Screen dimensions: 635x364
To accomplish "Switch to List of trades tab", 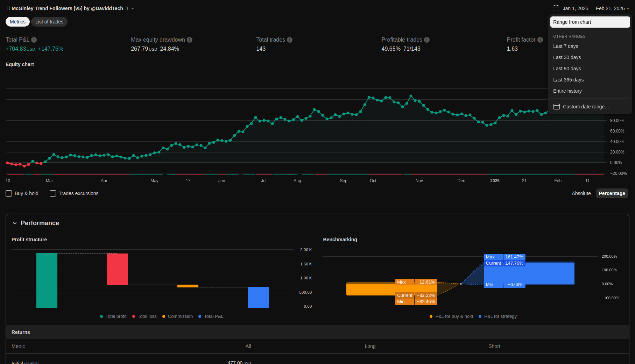I will point(49,22).
